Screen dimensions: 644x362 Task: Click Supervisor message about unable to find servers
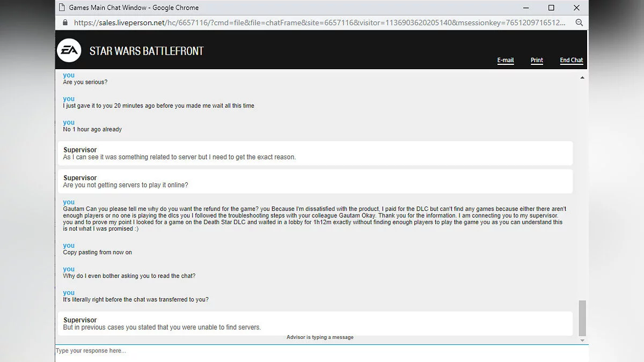click(162, 327)
